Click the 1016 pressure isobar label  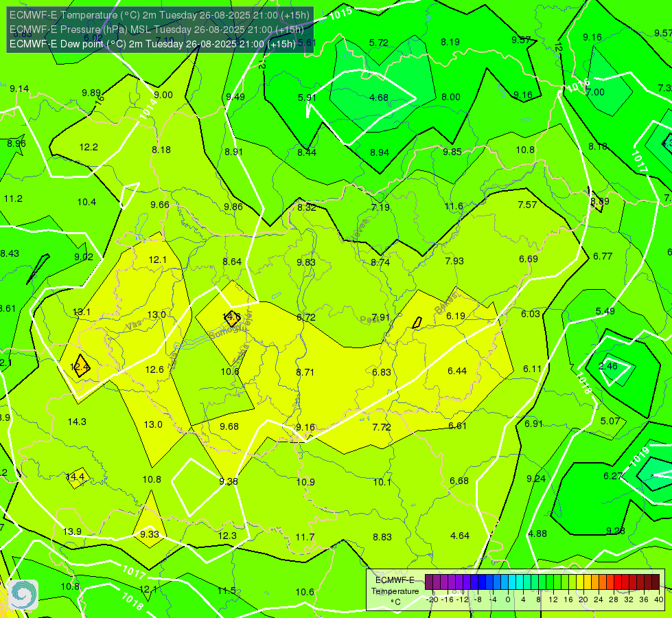(x=579, y=85)
